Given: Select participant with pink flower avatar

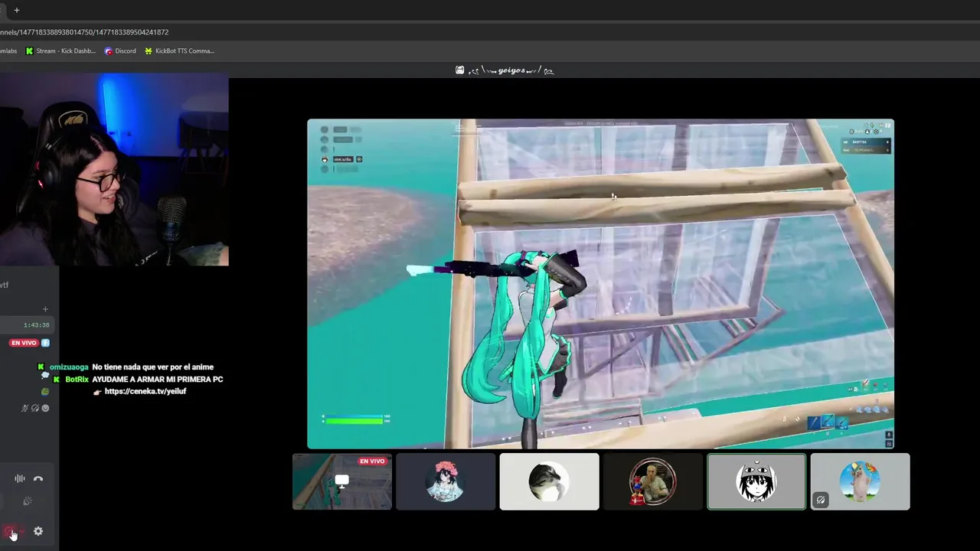Looking at the screenshot, I should pyautogui.click(x=446, y=481).
